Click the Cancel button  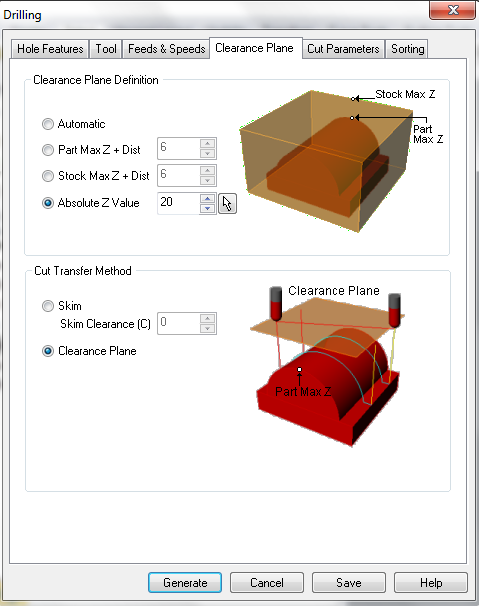click(x=267, y=582)
